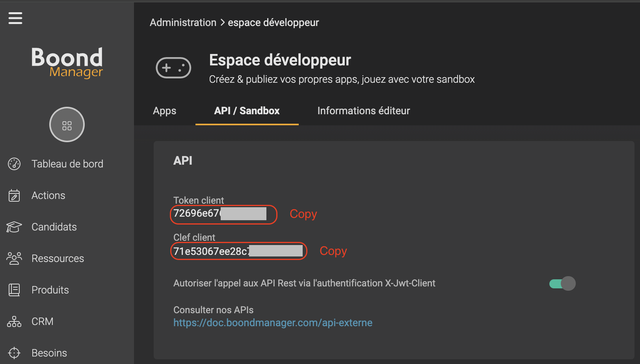Image resolution: width=640 pixels, height=364 pixels.
Task: Click the Token client label
Action: pos(199,200)
